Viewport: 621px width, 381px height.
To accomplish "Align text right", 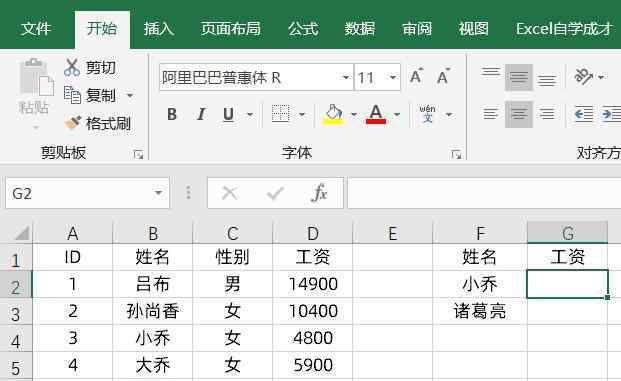I will tap(547, 114).
